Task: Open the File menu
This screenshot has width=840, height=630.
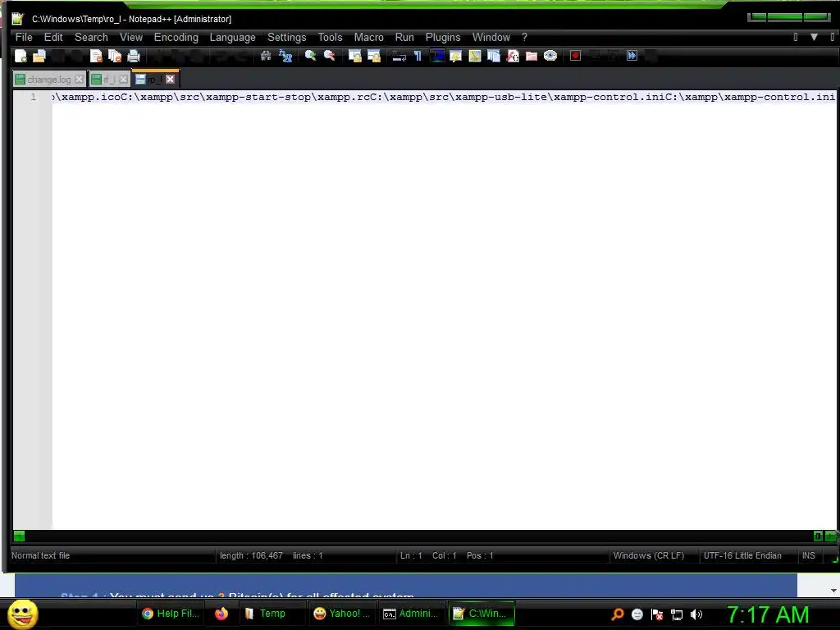Action: pos(24,38)
